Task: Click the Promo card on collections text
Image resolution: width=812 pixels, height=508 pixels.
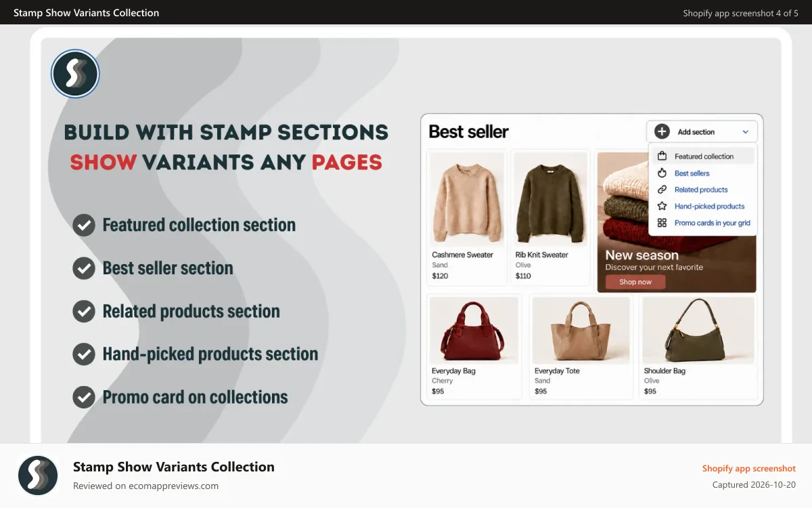Action: tap(195, 397)
